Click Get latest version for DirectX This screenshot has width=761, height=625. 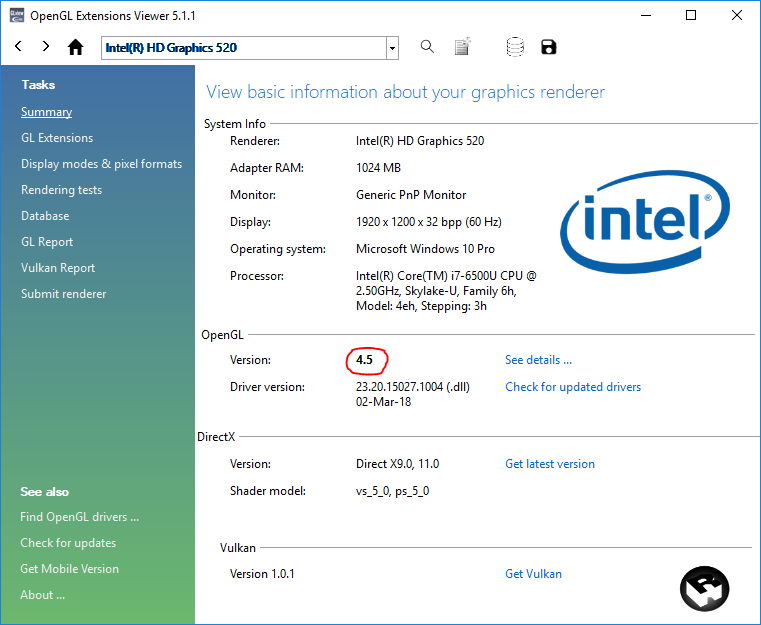tap(549, 464)
